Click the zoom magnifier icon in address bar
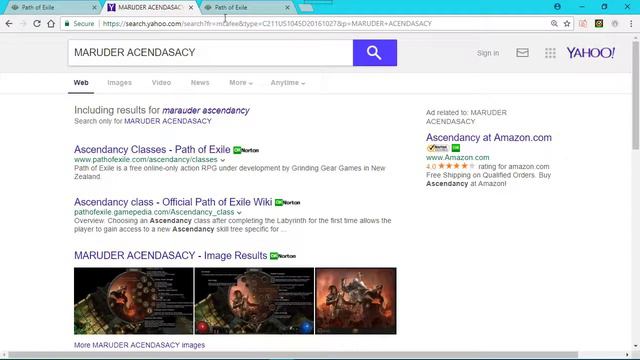The width and height of the screenshot is (640, 360). click(554, 24)
